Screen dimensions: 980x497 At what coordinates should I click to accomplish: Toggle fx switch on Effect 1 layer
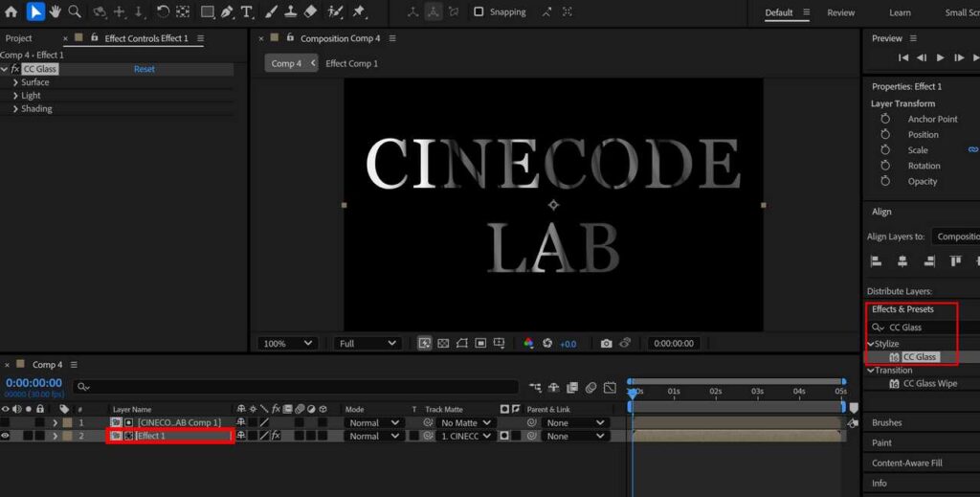click(275, 436)
